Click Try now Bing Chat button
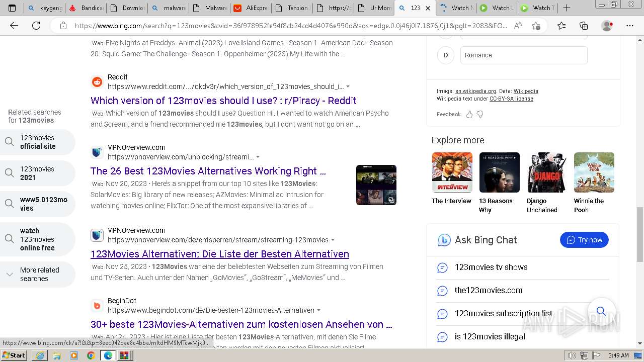The image size is (644, 362). [x=584, y=240]
